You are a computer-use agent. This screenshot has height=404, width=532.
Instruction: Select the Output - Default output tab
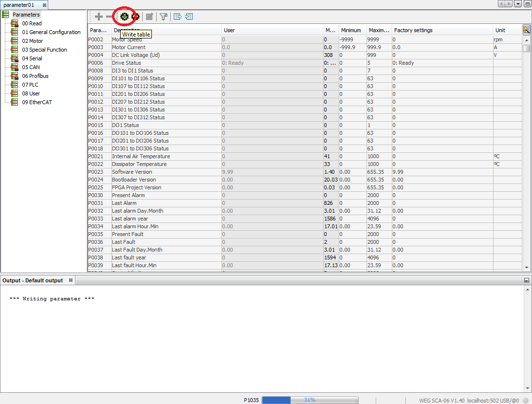(x=34, y=280)
